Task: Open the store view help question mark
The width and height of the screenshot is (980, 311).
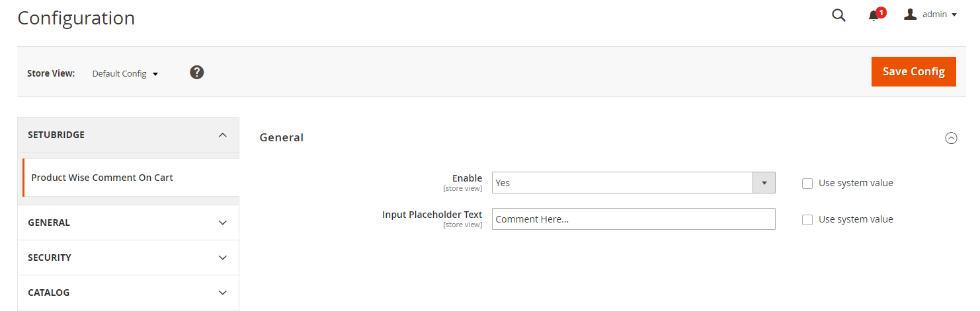Action: [x=196, y=73]
